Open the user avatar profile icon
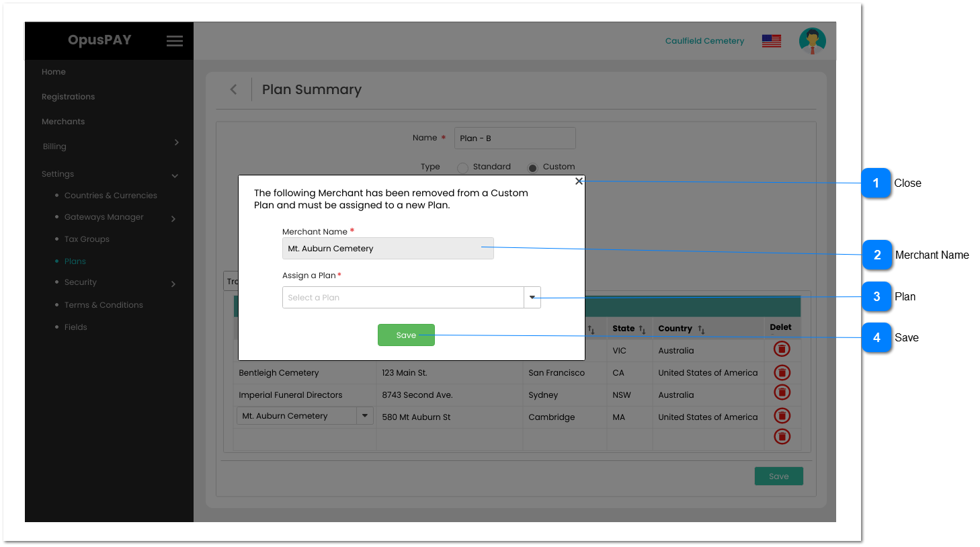Viewport: 980px width, 547px height. [812, 40]
